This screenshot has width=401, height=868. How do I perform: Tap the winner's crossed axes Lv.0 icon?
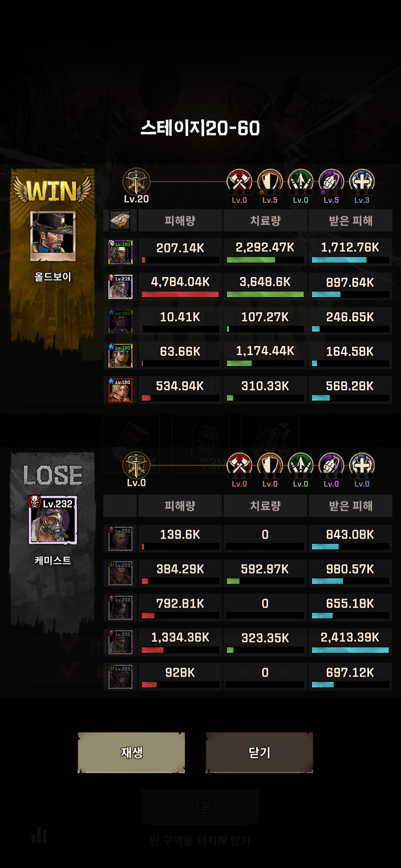[x=239, y=182]
